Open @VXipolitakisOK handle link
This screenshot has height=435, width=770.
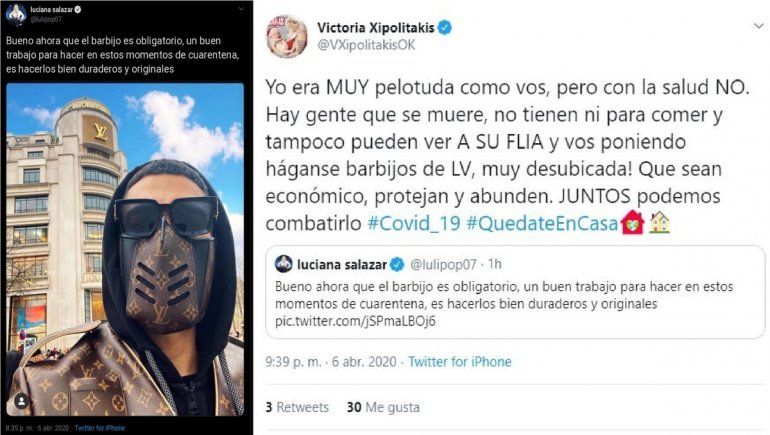366,45
